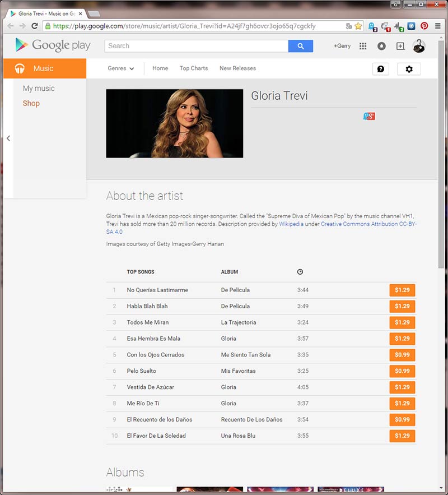Click album name Me Siento Tan Sola

click(x=246, y=355)
